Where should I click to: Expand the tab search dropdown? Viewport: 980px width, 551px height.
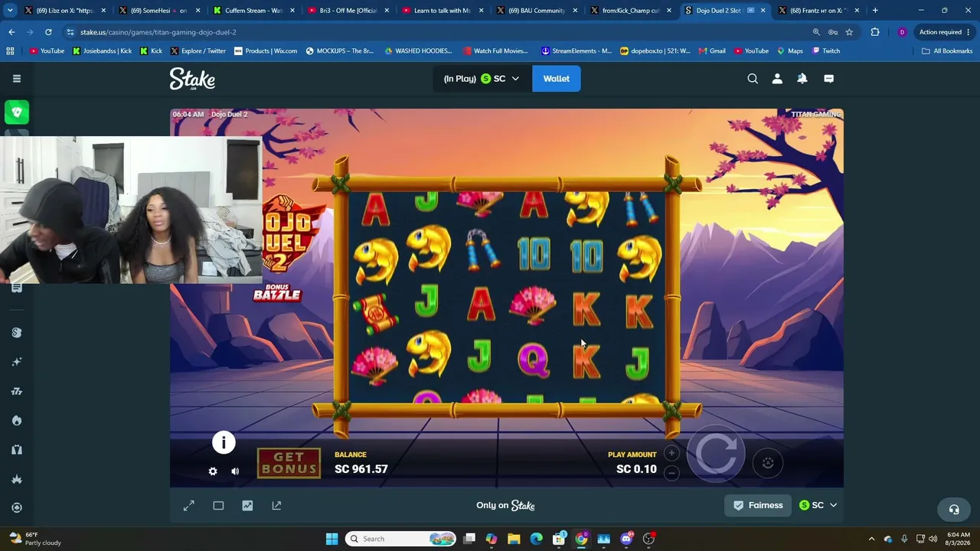10,11
